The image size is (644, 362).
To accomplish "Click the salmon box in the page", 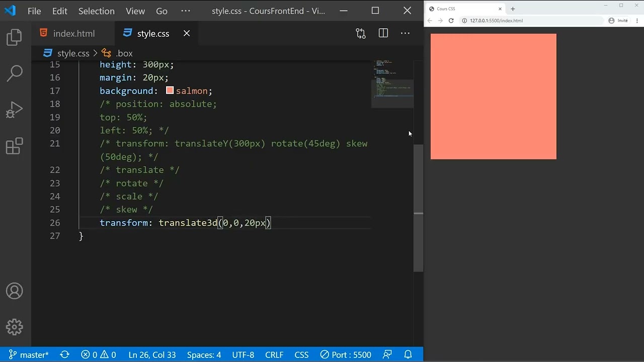I will pos(494,97).
